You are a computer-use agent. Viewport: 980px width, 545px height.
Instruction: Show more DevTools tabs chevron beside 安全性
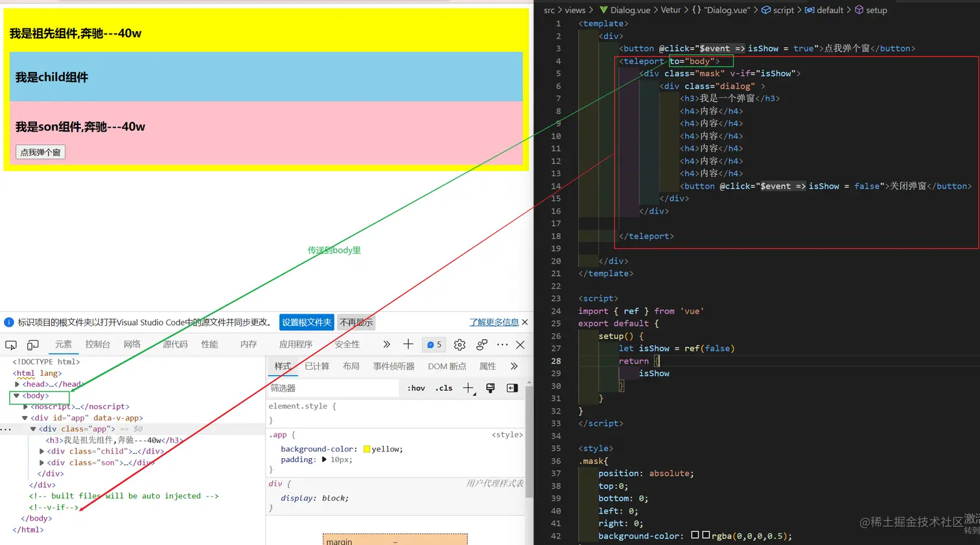pos(387,344)
